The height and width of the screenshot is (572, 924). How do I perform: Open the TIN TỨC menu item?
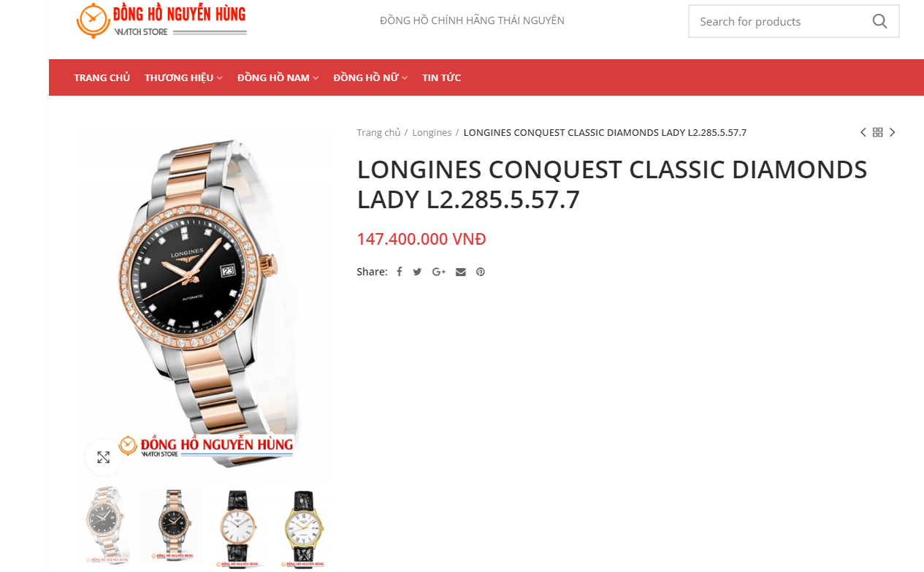point(441,77)
